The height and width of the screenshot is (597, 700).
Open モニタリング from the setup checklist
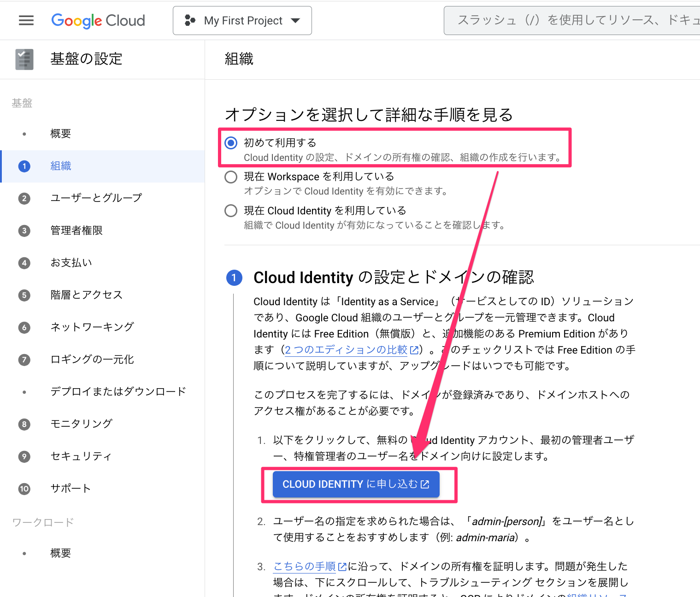81,424
